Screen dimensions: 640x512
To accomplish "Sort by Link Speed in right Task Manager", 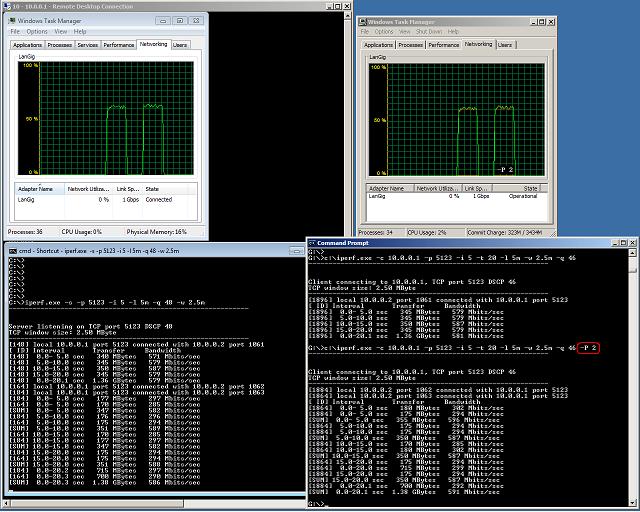I will click(477, 188).
